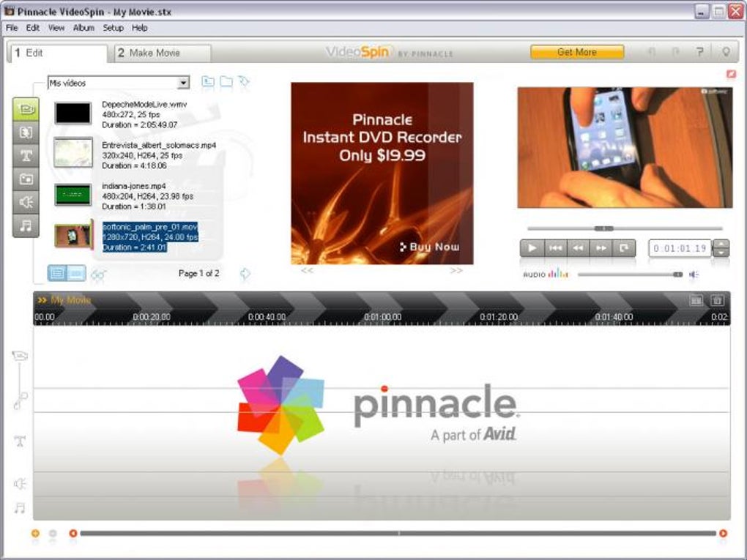
Task: Zoom out timeline with minus icon
Action: tap(53, 534)
